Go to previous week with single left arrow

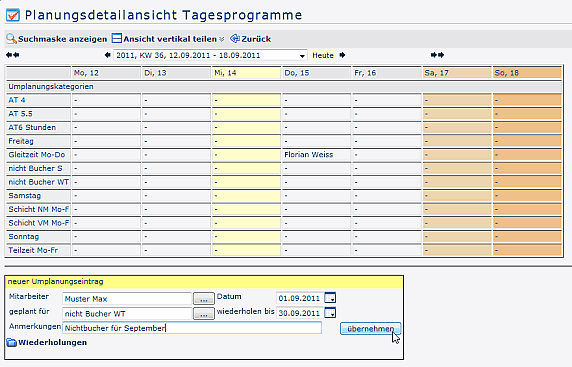pos(107,55)
